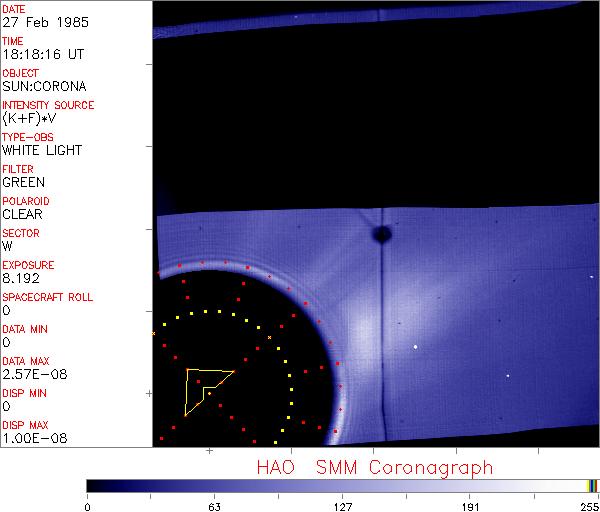The width and height of the screenshot is (600, 512).
Task: Click the 255 label under the color bar
Action: click(591, 505)
